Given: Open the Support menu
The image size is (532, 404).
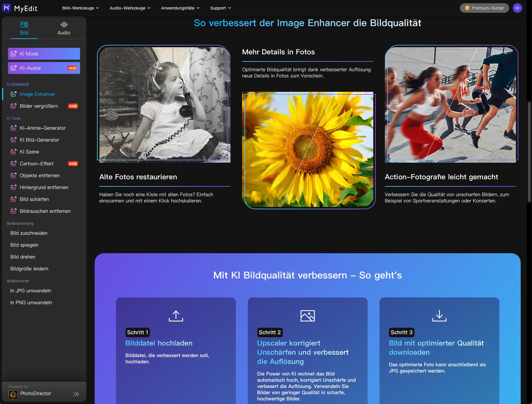Looking at the screenshot, I should pos(220,8).
